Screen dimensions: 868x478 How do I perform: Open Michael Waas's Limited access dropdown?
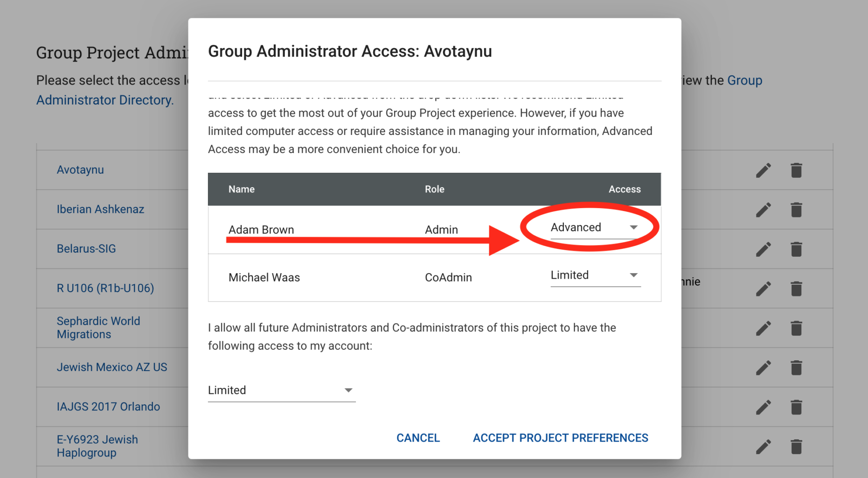[x=595, y=275]
